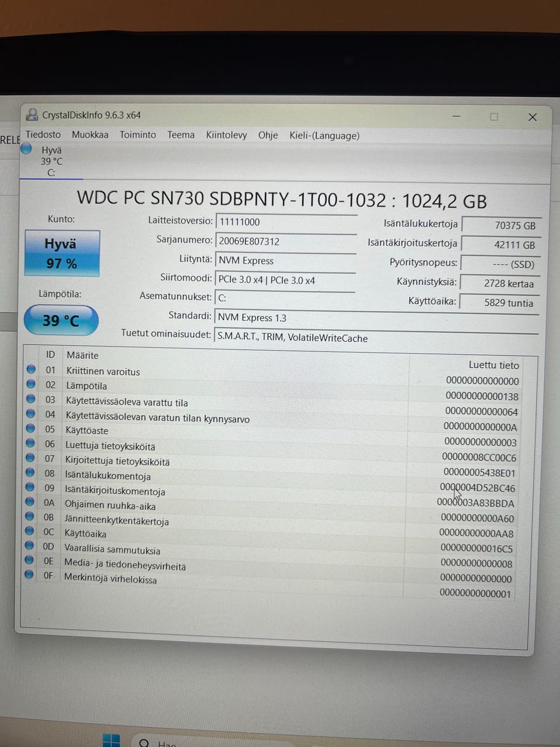Click the Liityntä field NVM Express
The image size is (560, 747).
tap(285, 260)
